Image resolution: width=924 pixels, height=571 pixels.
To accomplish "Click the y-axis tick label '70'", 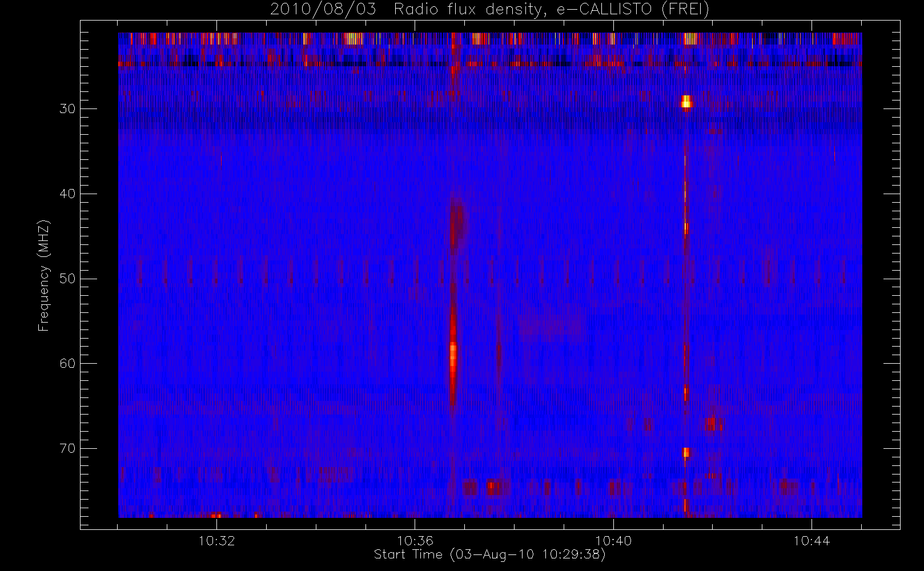I will (67, 449).
